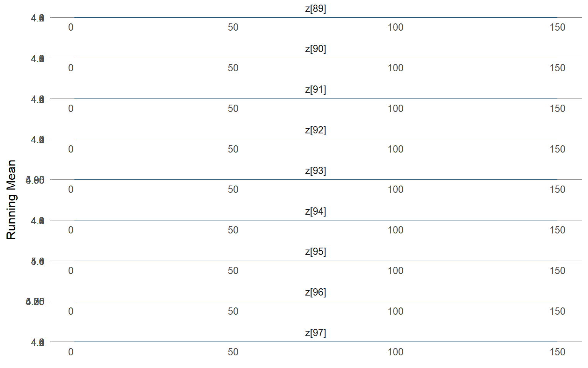Select the 0 tick label below z[96]

71,312
